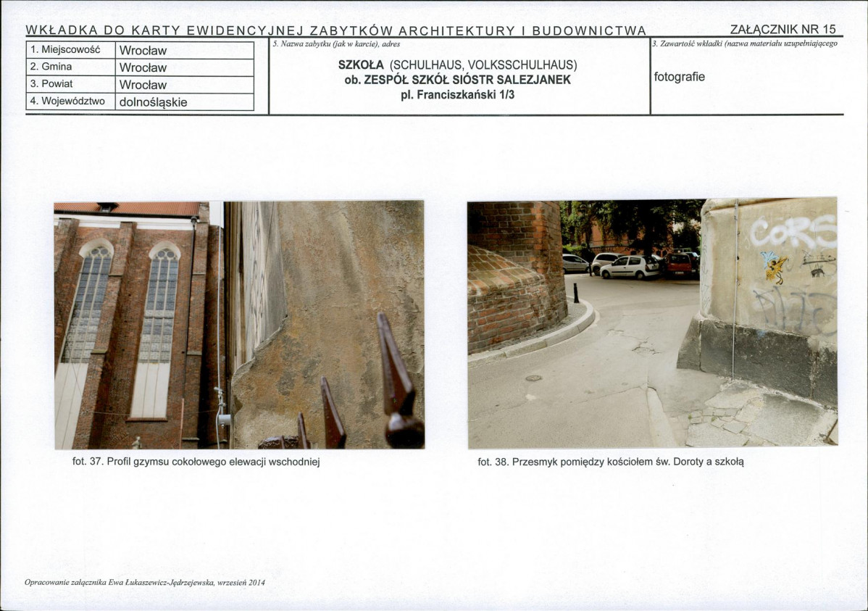Click the 'fotografie' entry in the contents field
Screen dimensions: 868x611
(679, 77)
